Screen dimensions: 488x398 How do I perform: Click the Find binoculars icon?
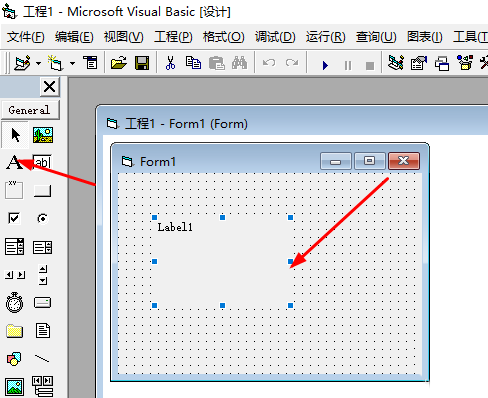(x=239, y=63)
